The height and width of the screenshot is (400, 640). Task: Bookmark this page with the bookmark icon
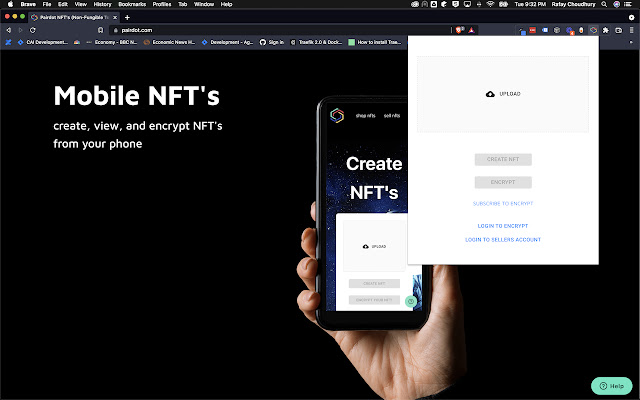(100, 30)
